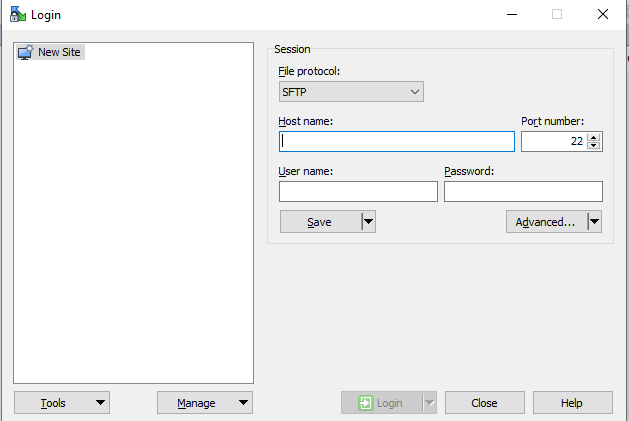629x421 pixels.
Task: Click the Password field
Action: pos(523,191)
